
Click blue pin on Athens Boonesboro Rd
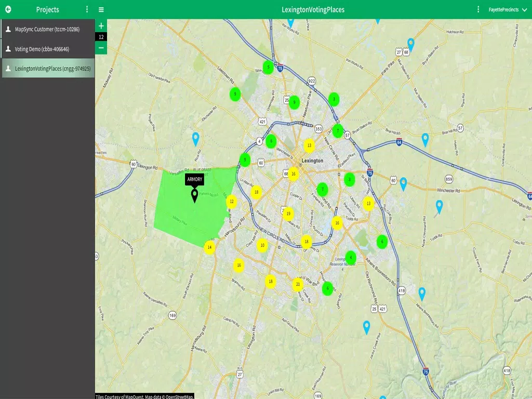(x=422, y=294)
